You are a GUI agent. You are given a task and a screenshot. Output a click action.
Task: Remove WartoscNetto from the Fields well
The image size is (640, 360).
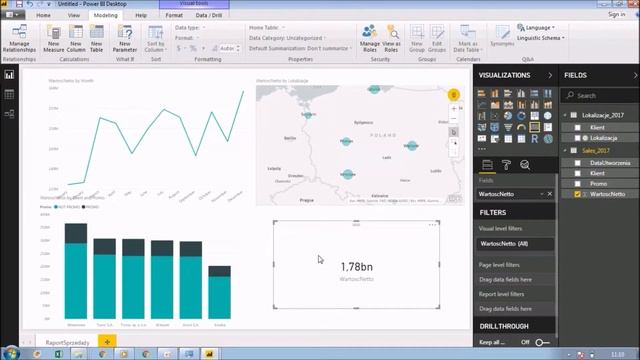click(x=550, y=194)
